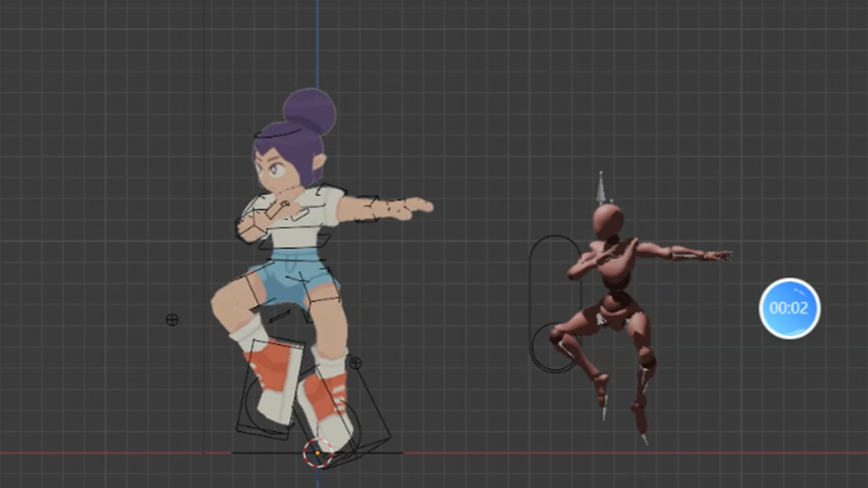Click the girl's purple hair bun

[x=310, y=111]
